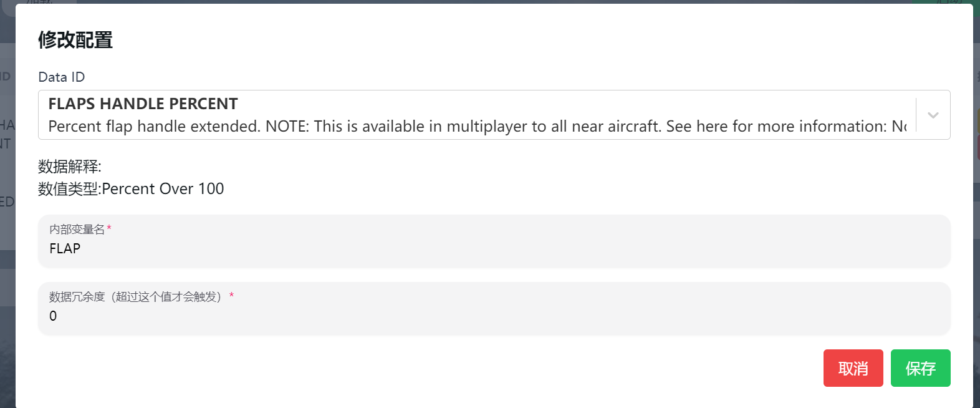Expand the FLAPS HANDLE PERCENT selector
Viewport: 980px width, 408px height.
coord(933,115)
